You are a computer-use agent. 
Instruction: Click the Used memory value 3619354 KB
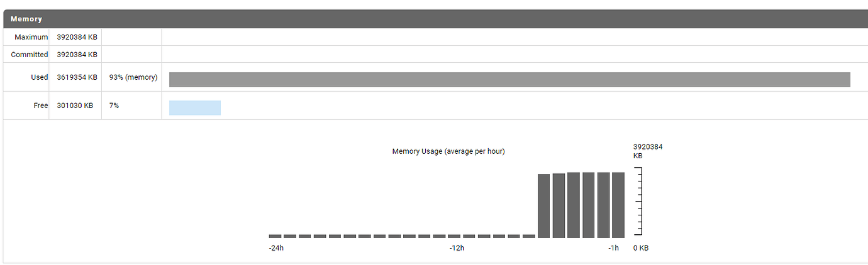77,77
